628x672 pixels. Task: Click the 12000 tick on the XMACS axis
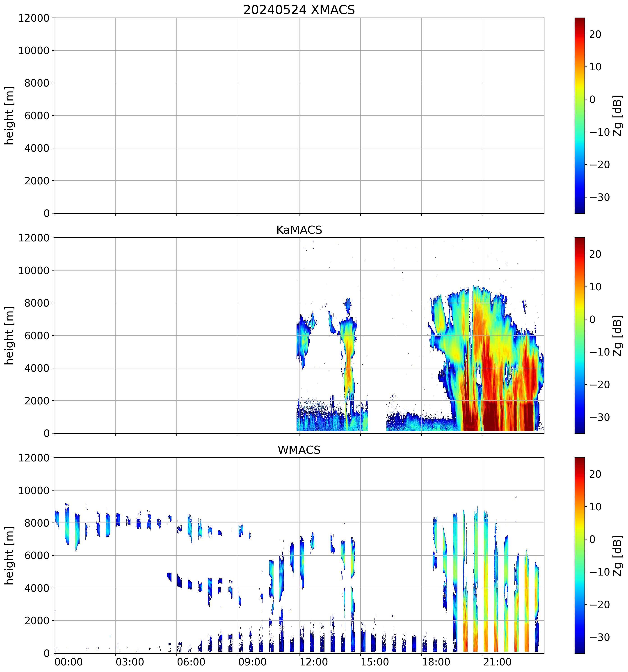(34, 18)
